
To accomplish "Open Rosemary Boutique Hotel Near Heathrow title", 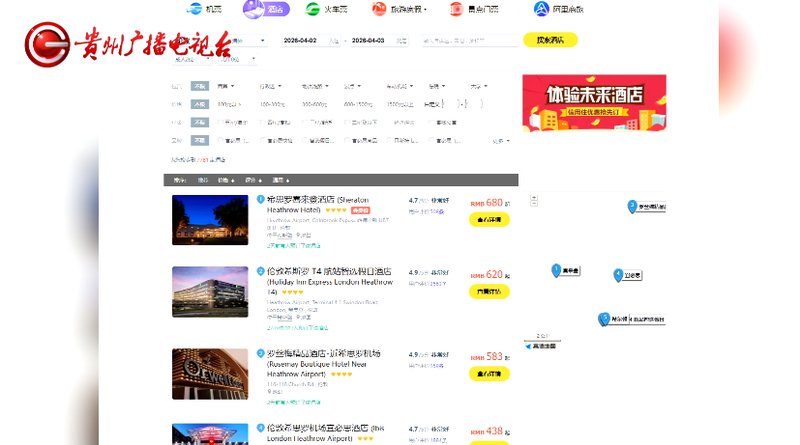I will pos(323,363).
